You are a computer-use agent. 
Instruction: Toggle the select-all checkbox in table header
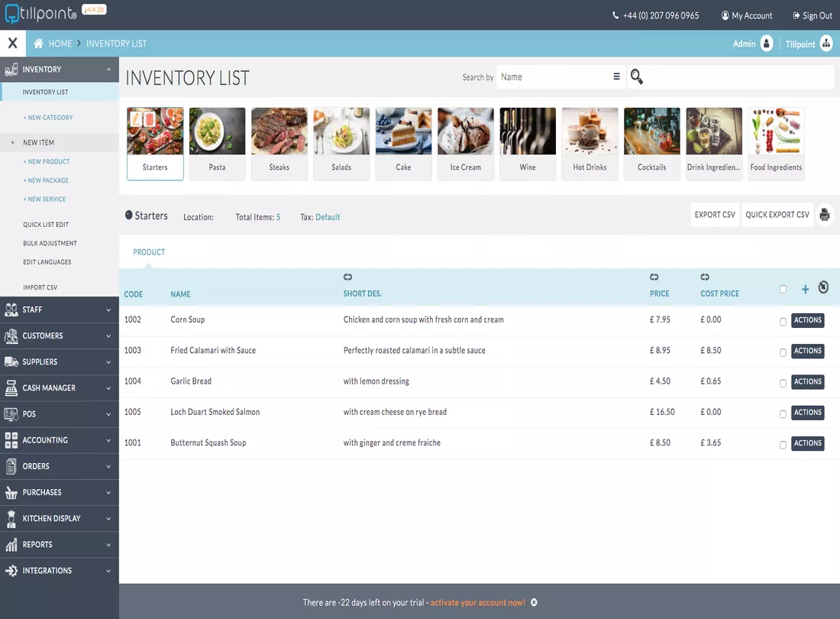(783, 290)
